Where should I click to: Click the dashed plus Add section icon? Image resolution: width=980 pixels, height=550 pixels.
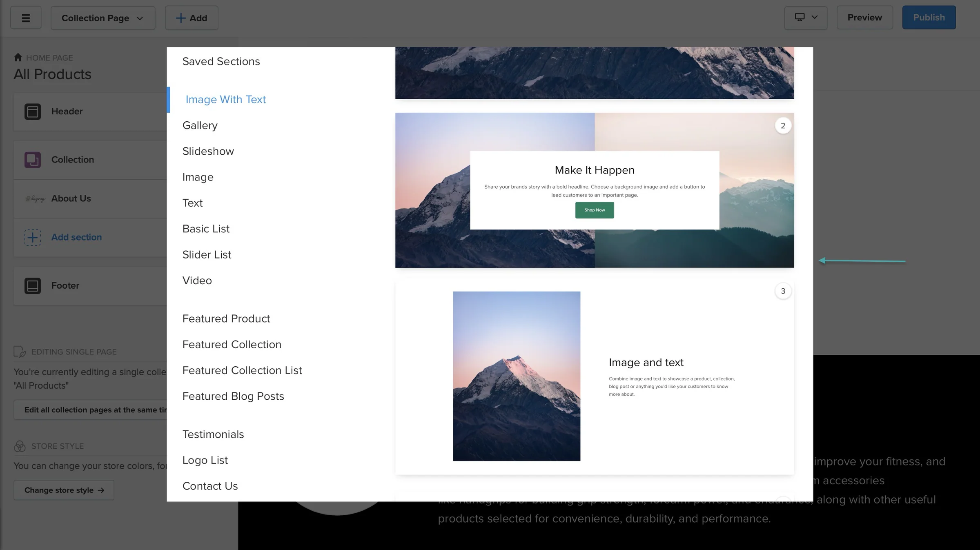click(x=33, y=237)
